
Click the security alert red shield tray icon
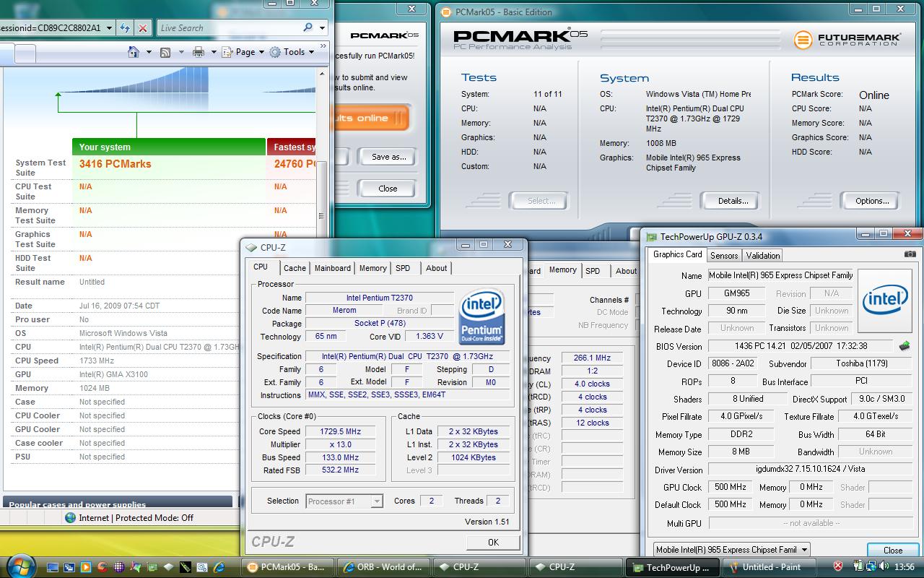(838, 566)
